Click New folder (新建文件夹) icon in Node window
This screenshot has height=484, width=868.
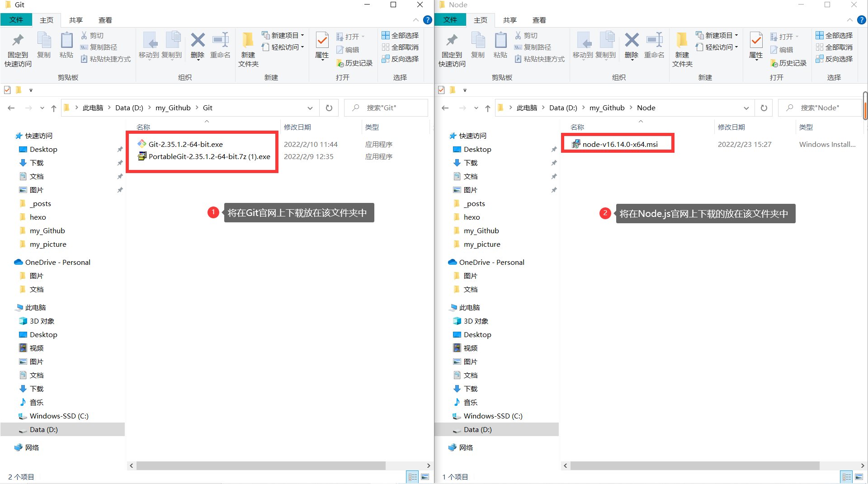682,40
